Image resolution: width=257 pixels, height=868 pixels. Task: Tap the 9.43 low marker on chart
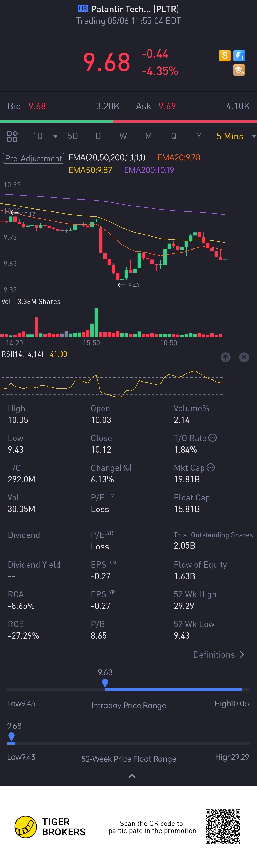click(128, 285)
